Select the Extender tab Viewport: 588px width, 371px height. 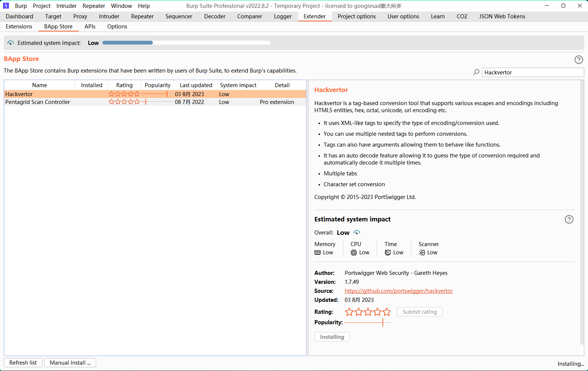tap(315, 16)
